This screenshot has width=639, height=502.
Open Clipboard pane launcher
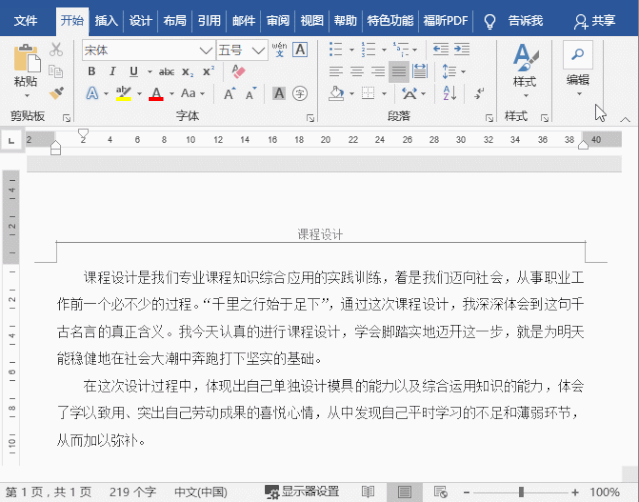click(x=66, y=118)
